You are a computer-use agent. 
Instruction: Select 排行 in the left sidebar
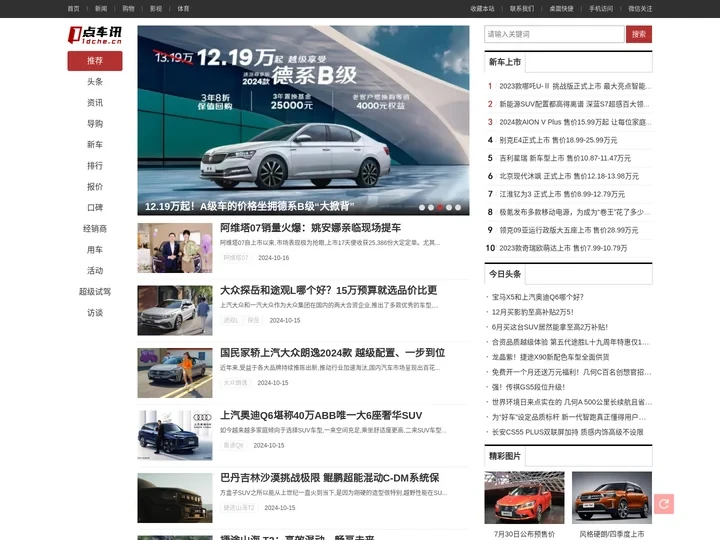(95, 166)
